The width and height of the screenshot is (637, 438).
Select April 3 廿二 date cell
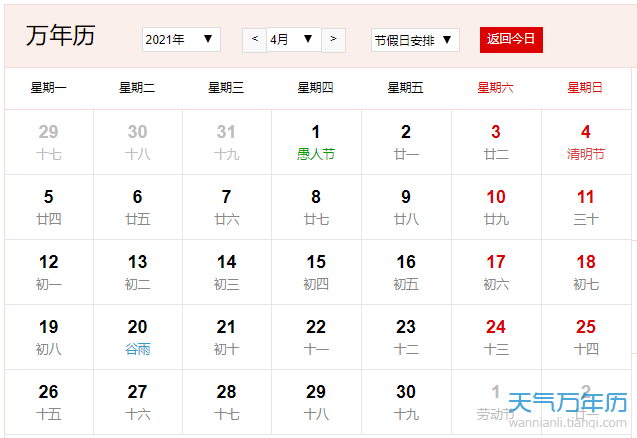(x=496, y=142)
